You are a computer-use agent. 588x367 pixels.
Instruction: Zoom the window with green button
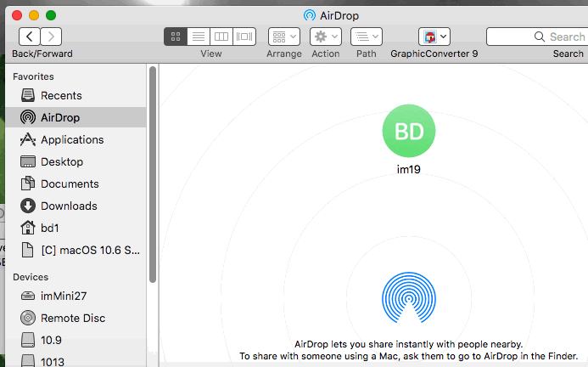51,15
